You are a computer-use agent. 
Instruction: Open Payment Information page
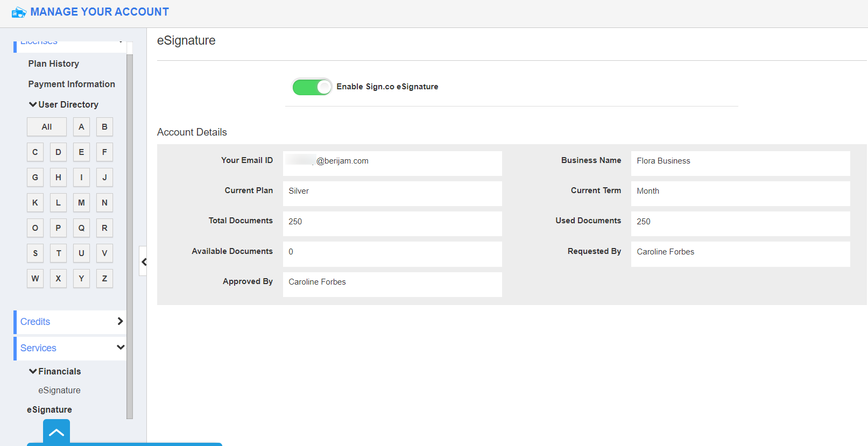coord(72,84)
